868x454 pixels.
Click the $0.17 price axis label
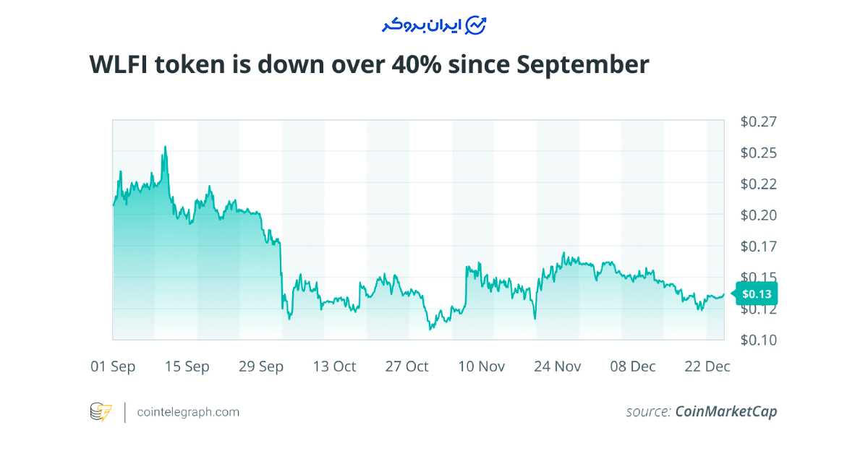pos(758,247)
